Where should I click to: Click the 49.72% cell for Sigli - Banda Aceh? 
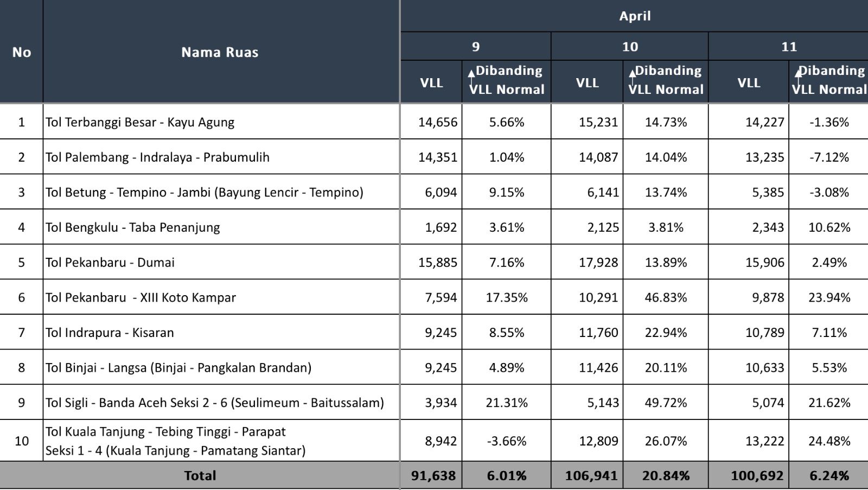point(666,403)
